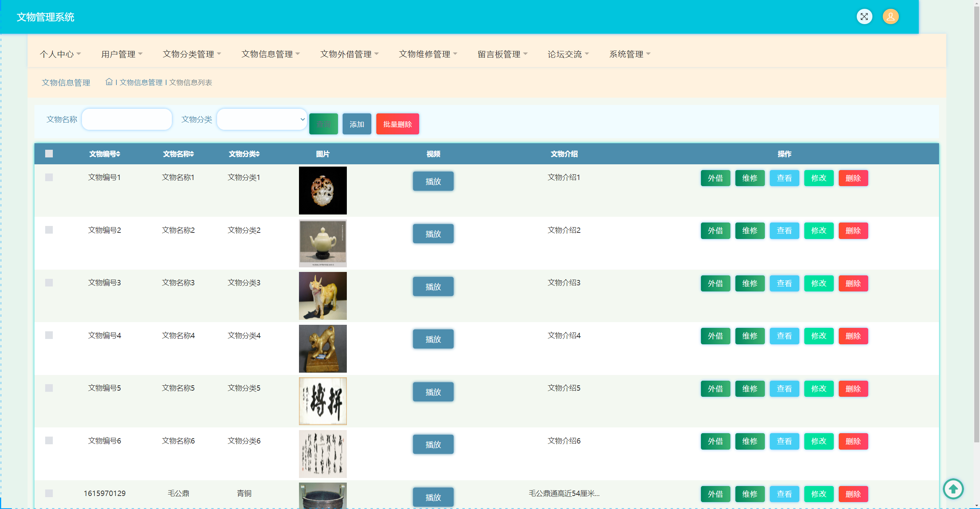The image size is (980, 509).
Task: Click the fullscreen expand icon
Action: tap(864, 16)
